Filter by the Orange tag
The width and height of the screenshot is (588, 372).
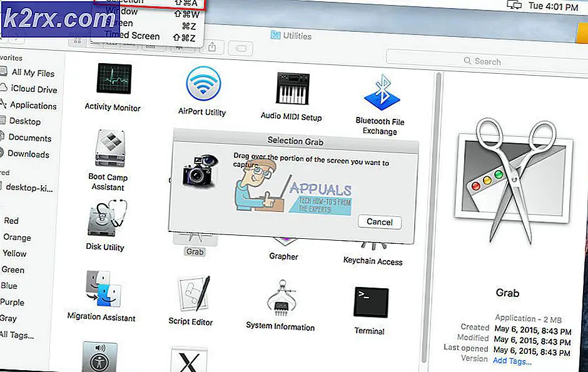(18, 237)
